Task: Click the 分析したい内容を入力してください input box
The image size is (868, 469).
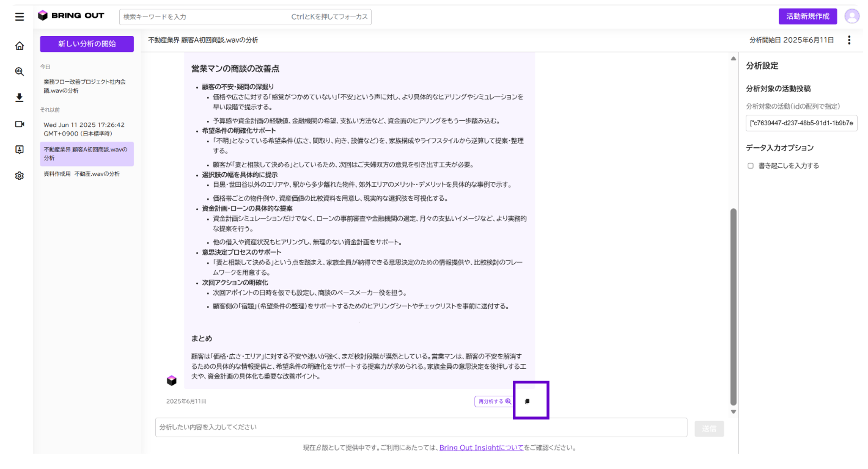Action: (x=421, y=427)
